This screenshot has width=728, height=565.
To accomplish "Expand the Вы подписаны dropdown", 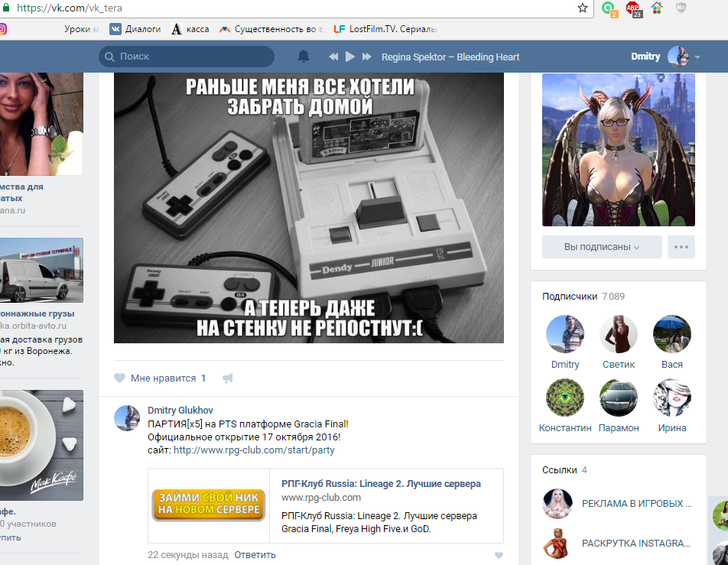I will point(602,247).
